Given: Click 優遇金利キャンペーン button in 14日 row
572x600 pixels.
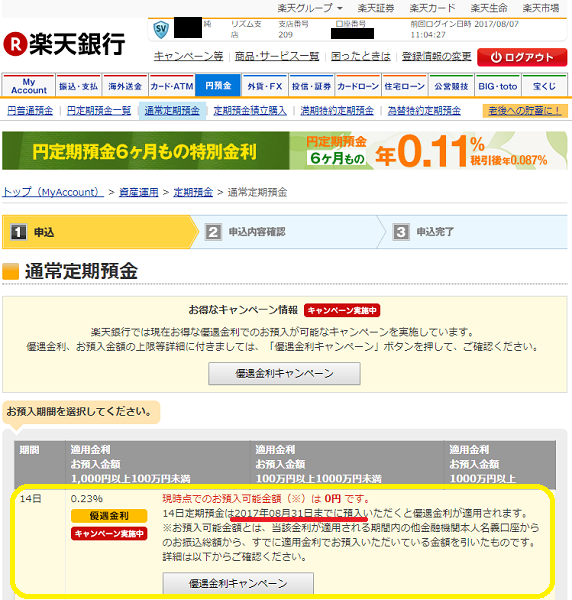Looking at the screenshot, I should [238, 583].
